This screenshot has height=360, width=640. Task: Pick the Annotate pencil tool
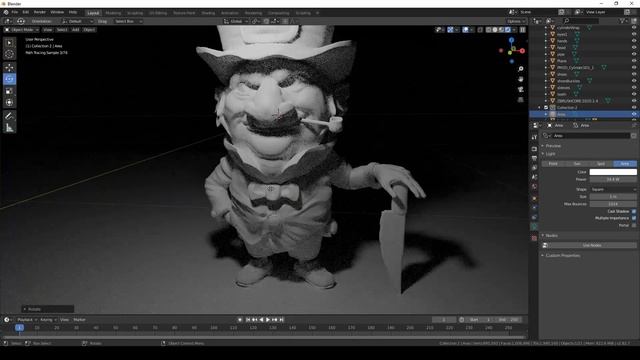[x=9, y=116]
